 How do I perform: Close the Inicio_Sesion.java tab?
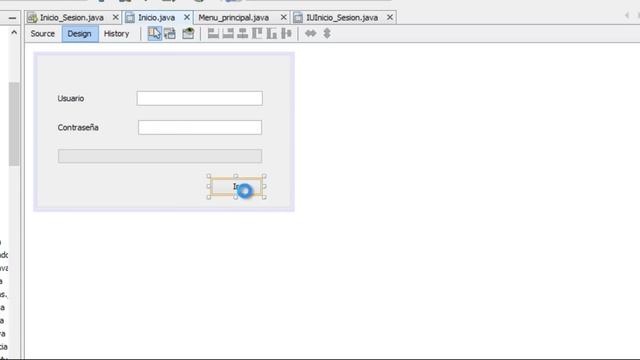coord(116,17)
